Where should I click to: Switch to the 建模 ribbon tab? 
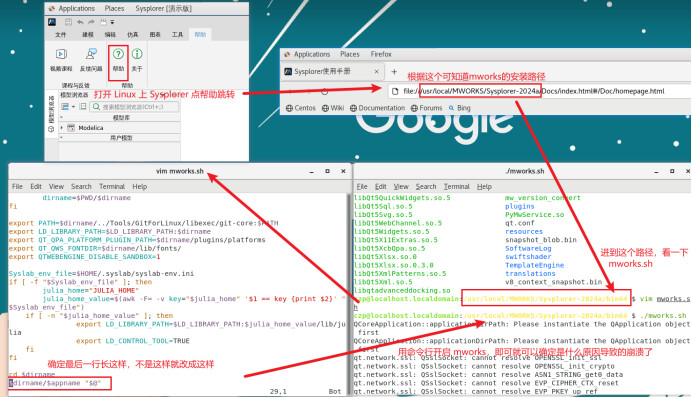pos(88,34)
